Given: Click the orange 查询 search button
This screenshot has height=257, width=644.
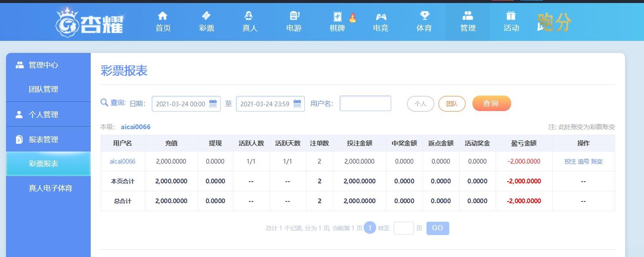Looking at the screenshot, I should tap(491, 103).
